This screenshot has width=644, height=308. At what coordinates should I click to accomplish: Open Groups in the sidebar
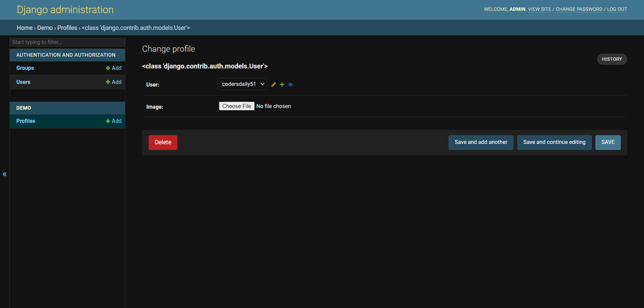pyautogui.click(x=25, y=68)
